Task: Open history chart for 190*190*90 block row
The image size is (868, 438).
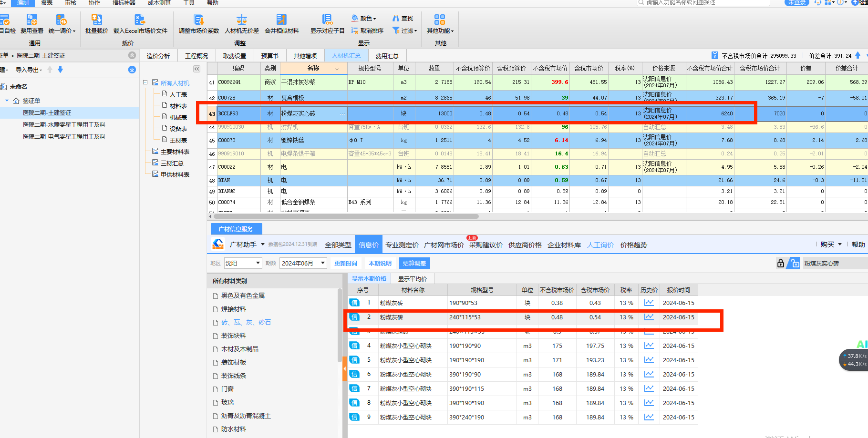Action: (649, 346)
